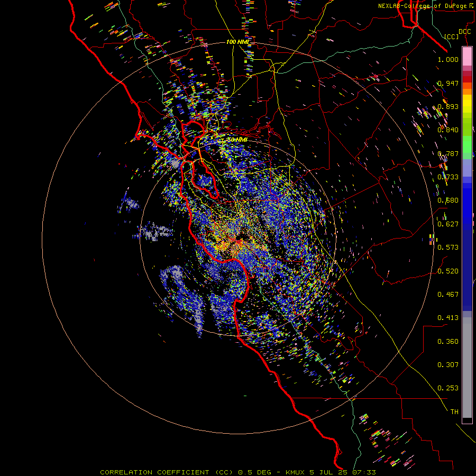Click the 0.733 scale value

click(448, 177)
